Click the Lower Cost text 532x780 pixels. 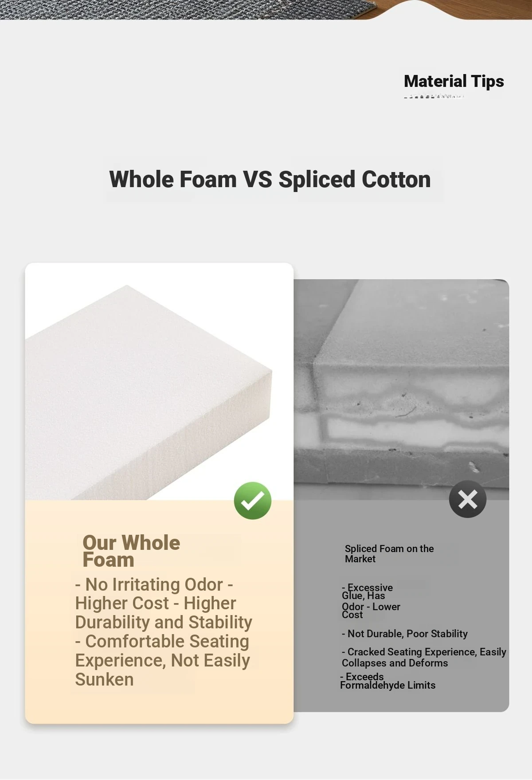click(x=371, y=611)
